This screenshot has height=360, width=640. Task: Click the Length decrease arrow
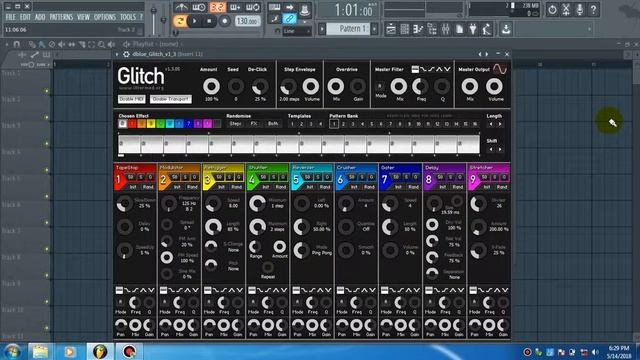pos(491,124)
